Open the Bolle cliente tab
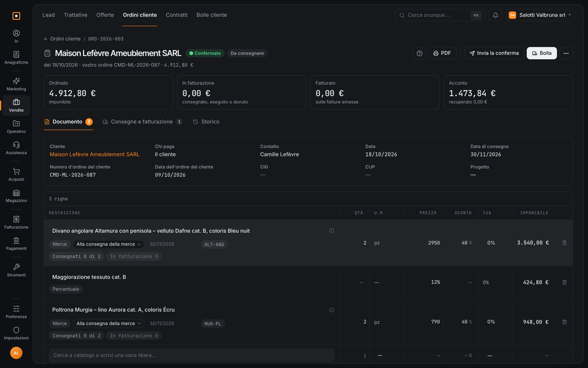Image resolution: width=588 pixels, height=368 pixels. [212, 15]
